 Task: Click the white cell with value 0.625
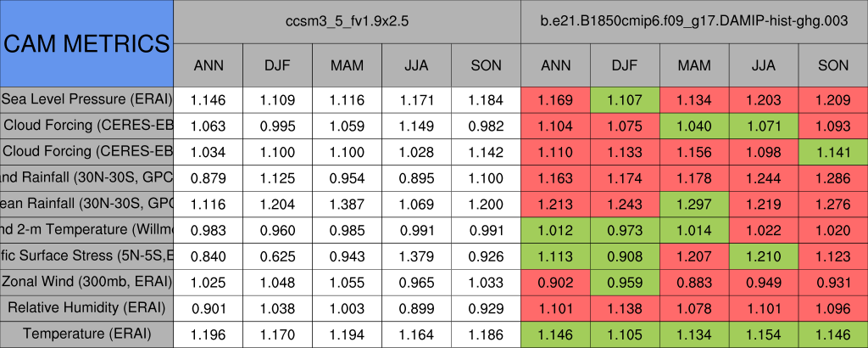pos(277,255)
